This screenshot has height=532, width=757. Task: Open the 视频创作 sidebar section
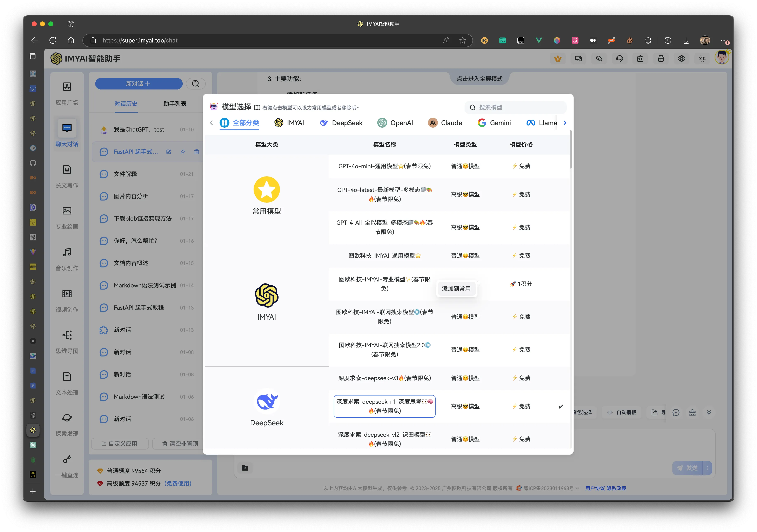click(x=67, y=301)
